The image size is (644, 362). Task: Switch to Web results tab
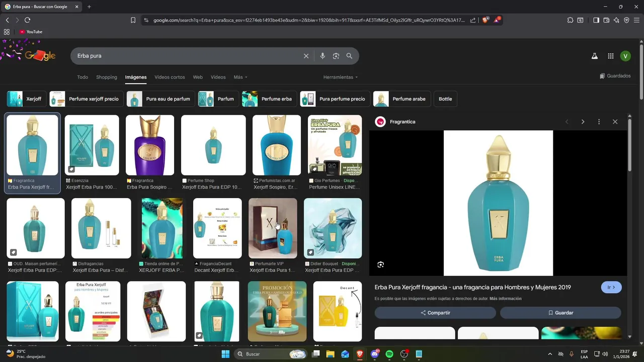click(x=198, y=77)
